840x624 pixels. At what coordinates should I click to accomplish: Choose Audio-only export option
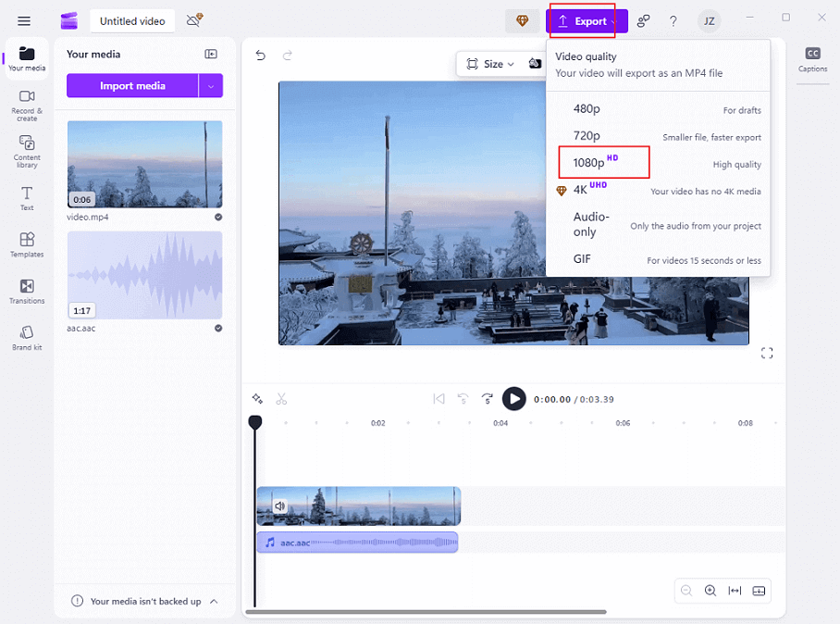point(658,225)
